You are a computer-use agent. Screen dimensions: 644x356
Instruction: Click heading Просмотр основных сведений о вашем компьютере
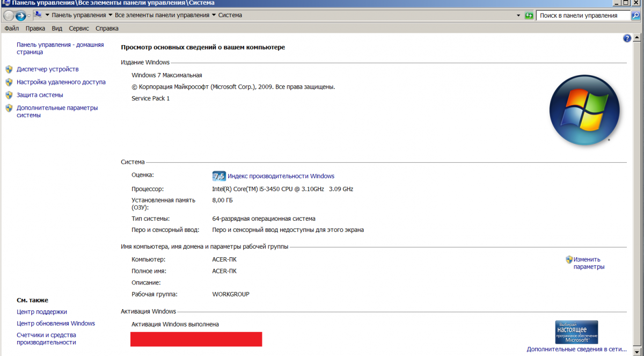tap(203, 47)
